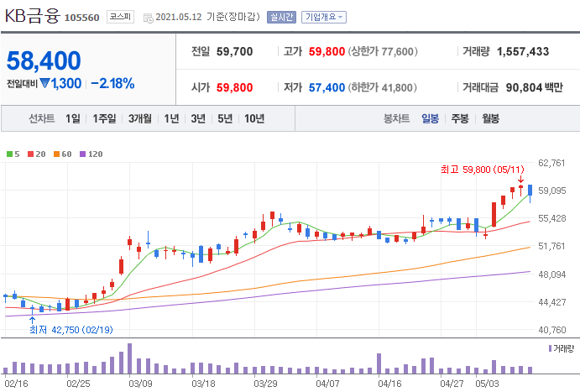580x392 pixels.
Task: Show the 3년 line chart
Action: tap(198, 118)
